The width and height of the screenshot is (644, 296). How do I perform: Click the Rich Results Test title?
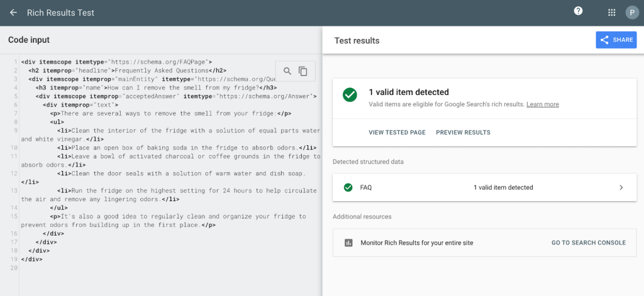[x=60, y=13]
